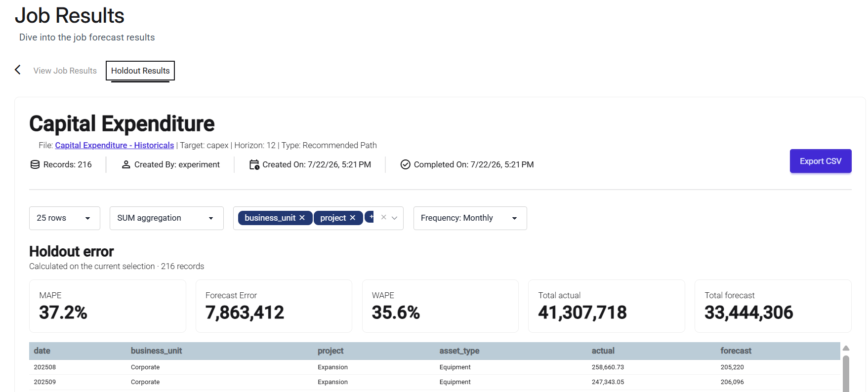The width and height of the screenshot is (868, 392).
Task: Remove the business_unit filter chip
Action: (x=302, y=218)
